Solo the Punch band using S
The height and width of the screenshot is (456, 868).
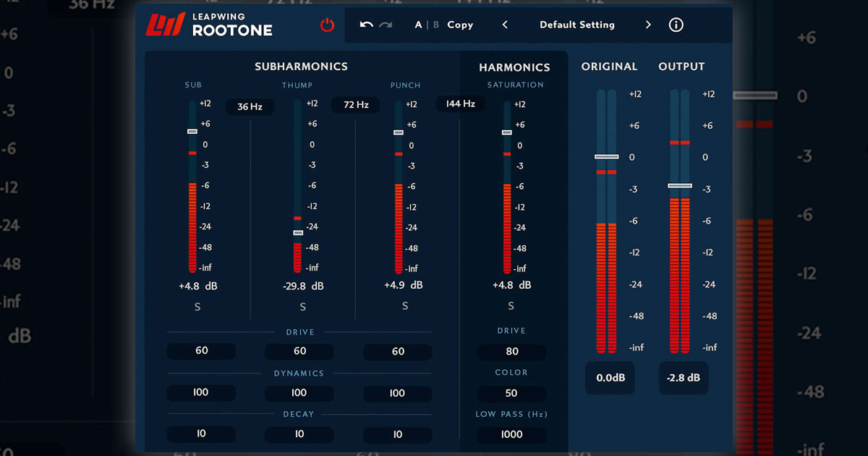pyautogui.click(x=405, y=306)
